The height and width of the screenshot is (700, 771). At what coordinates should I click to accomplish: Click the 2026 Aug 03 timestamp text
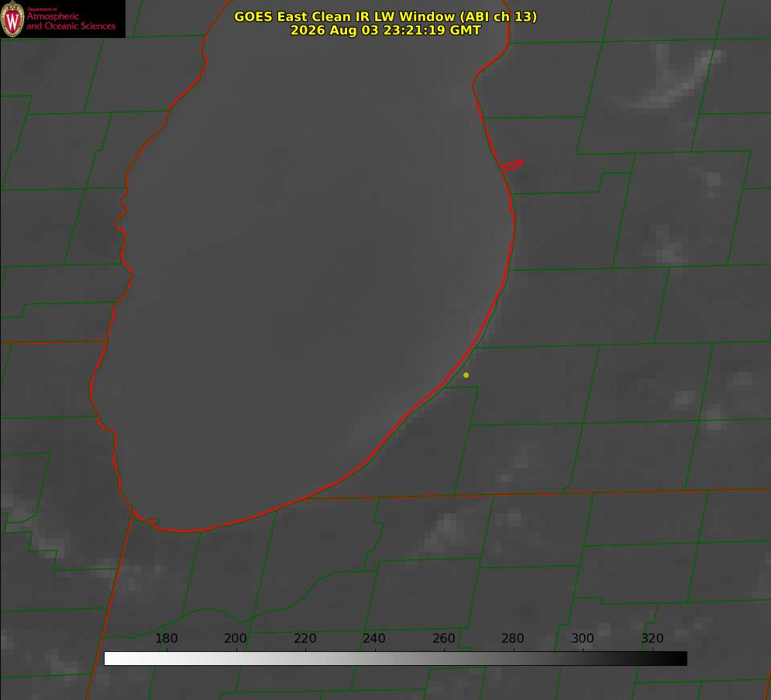click(x=385, y=30)
